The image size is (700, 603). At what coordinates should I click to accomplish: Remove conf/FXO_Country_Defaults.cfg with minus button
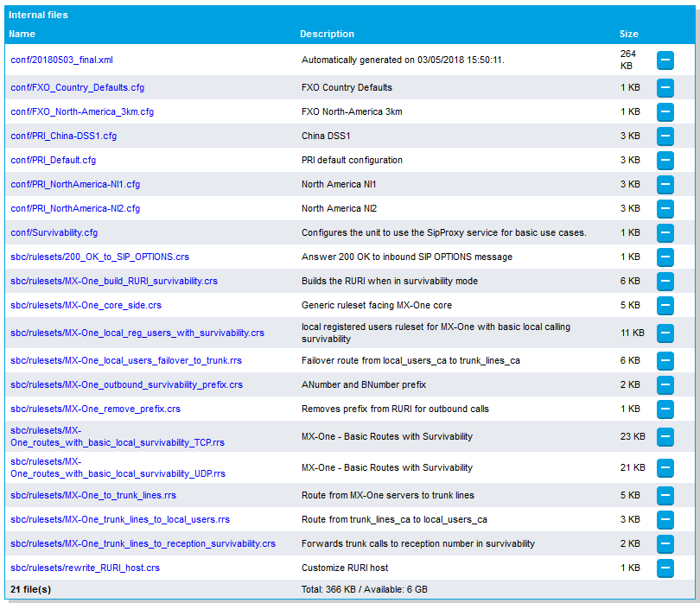[x=665, y=87]
